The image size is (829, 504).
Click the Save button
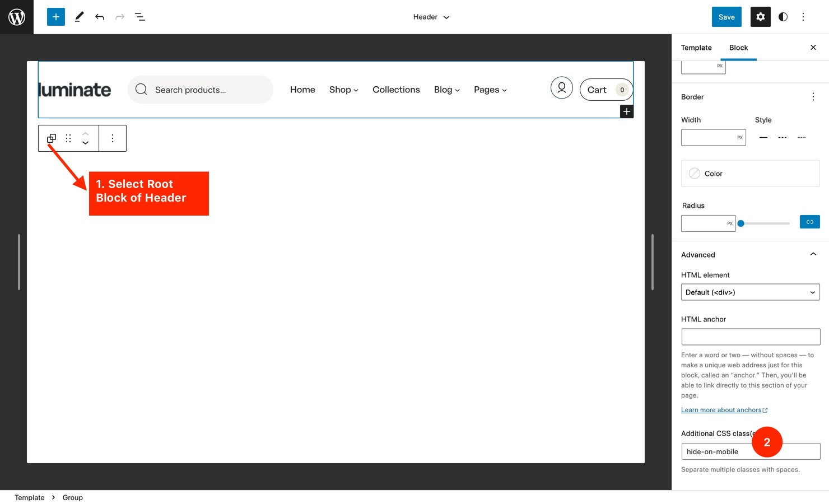726,17
